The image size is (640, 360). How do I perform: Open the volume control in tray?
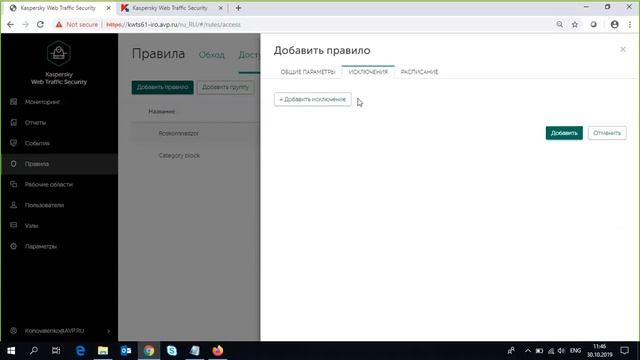point(562,351)
